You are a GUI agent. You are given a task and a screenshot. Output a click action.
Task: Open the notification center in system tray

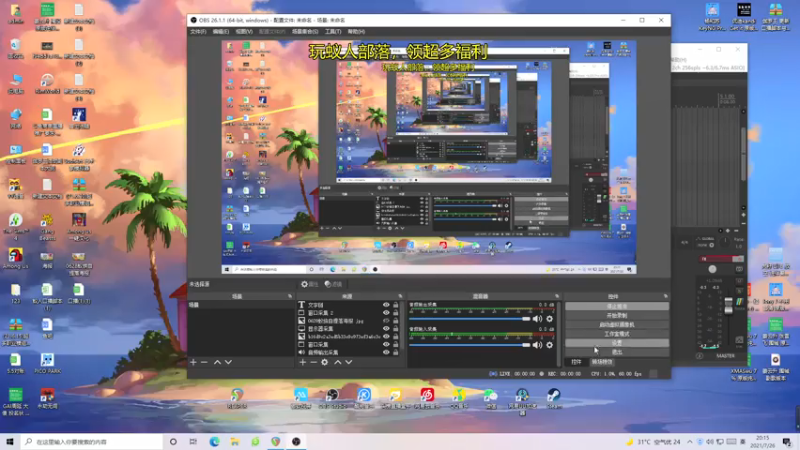tap(787, 442)
